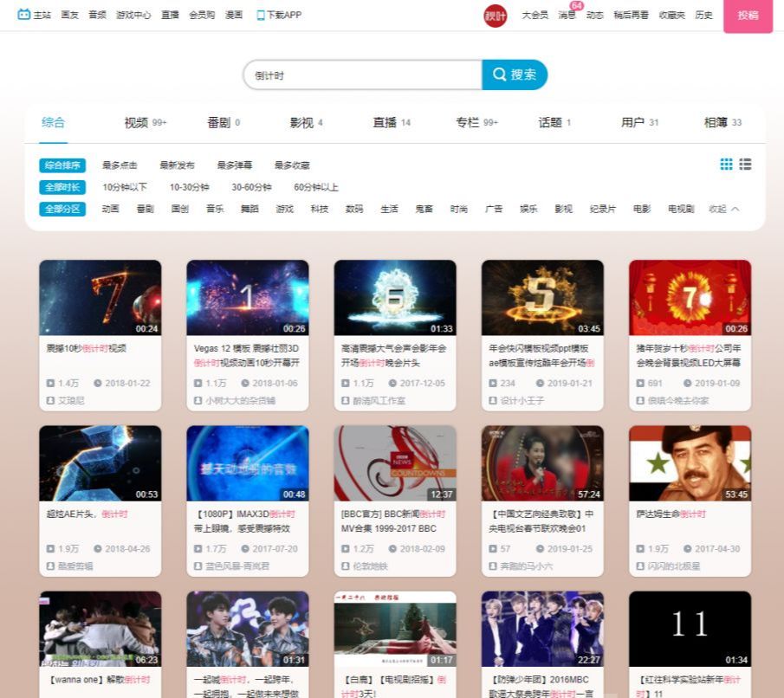Focus the search box containing 倒计时
The image size is (784, 698).
click(362, 75)
